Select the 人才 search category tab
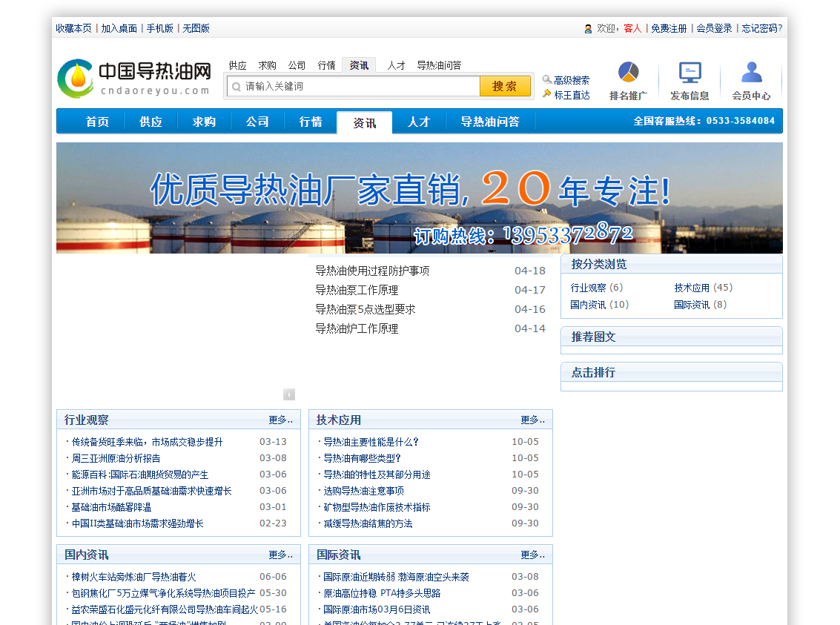This screenshot has height=625, width=840. click(x=396, y=65)
